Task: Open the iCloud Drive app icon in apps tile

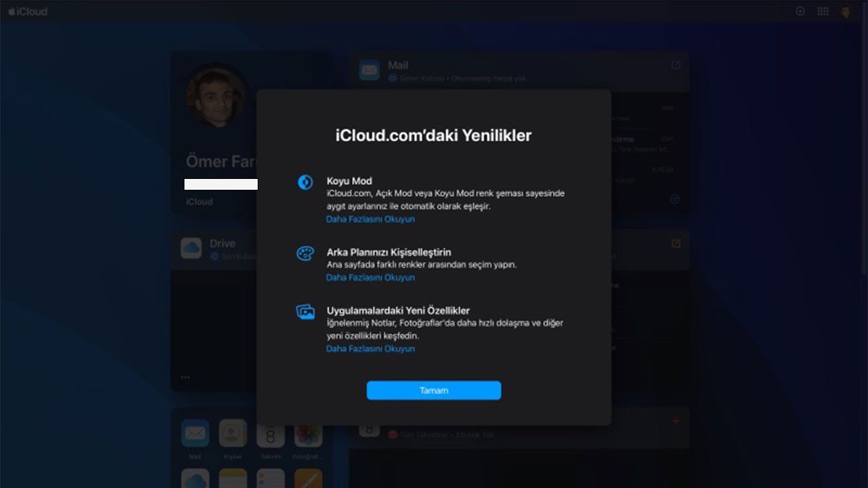Action: tap(195, 479)
